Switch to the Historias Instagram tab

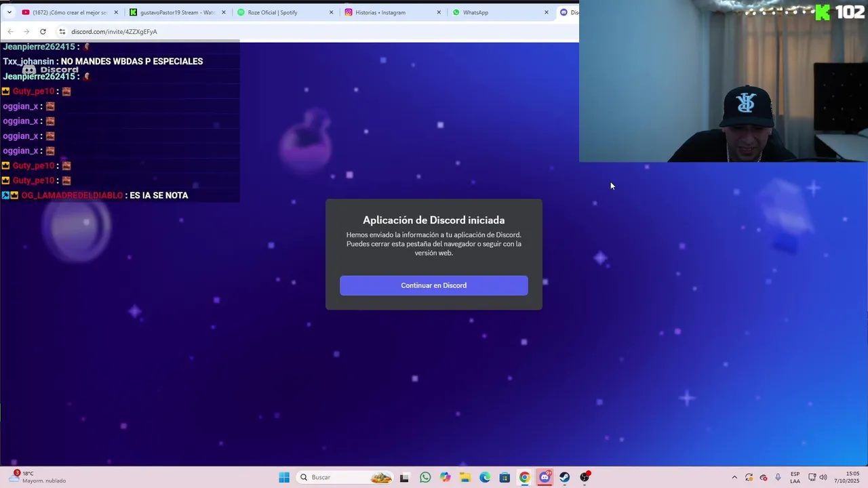pyautogui.click(x=392, y=12)
